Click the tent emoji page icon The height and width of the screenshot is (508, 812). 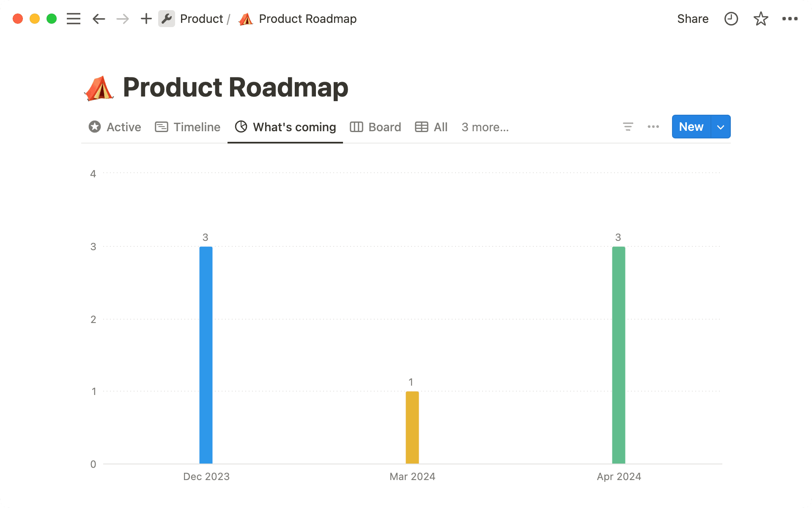99,88
